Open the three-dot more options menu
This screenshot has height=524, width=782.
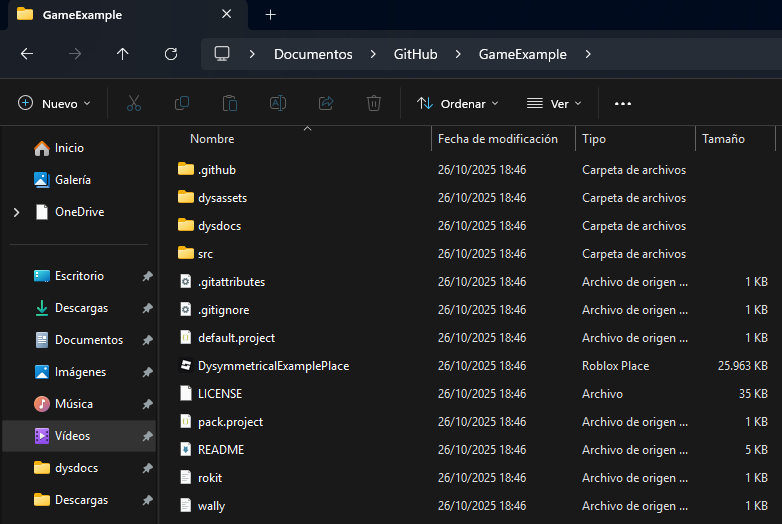(623, 104)
